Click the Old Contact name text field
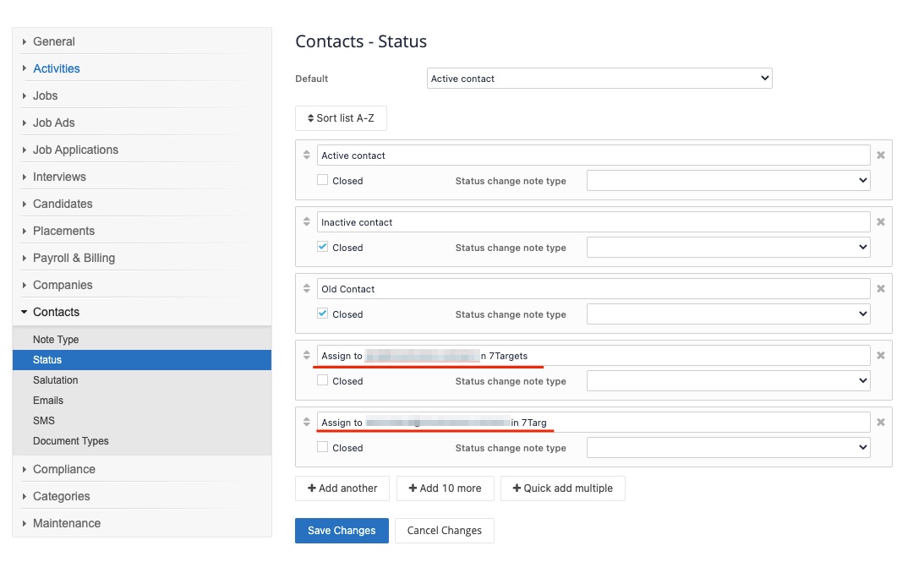Viewport: 924px width, 562px height. (593, 289)
